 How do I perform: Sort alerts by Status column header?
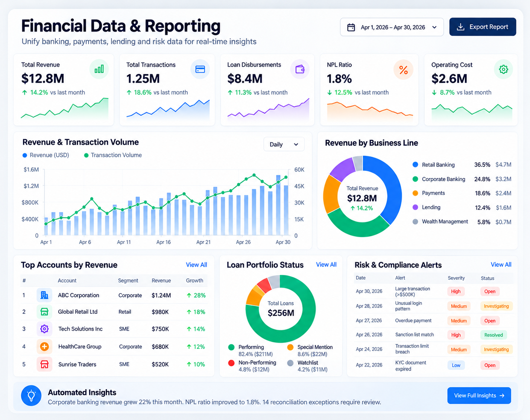487,278
